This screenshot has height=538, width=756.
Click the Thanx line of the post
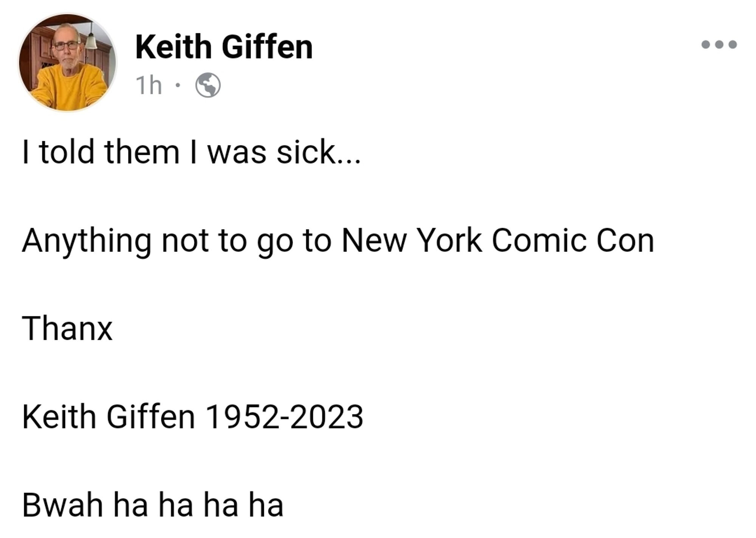(x=67, y=328)
